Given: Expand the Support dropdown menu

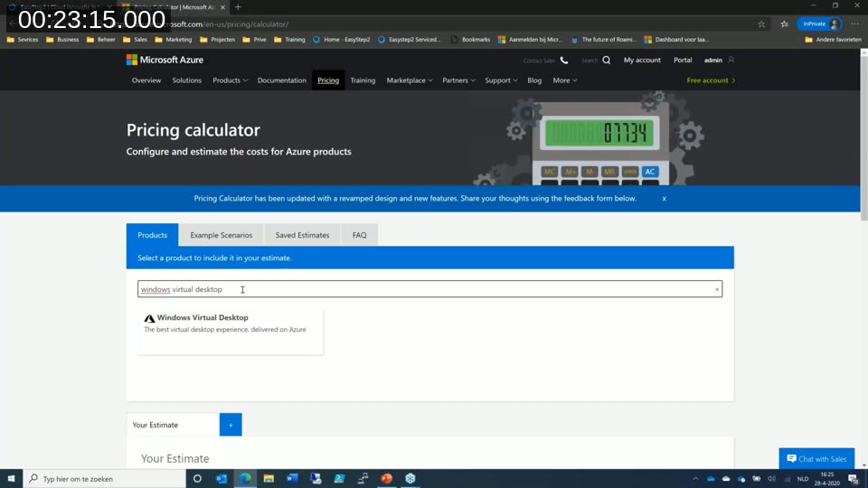Looking at the screenshot, I should tap(501, 80).
